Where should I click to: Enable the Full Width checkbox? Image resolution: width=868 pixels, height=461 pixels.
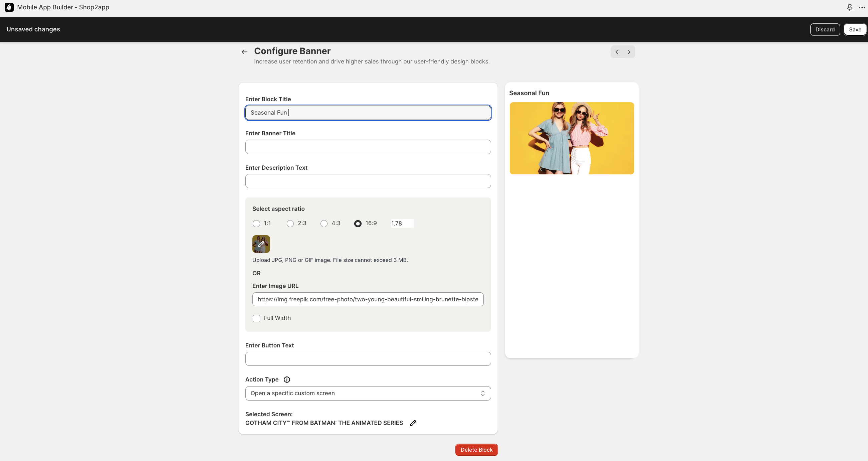click(x=256, y=318)
